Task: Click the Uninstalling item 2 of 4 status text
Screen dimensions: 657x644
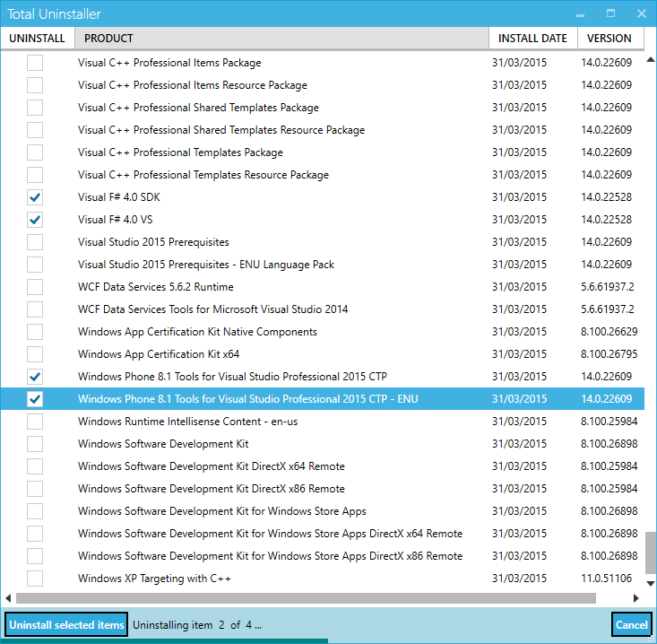Action: point(197,625)
